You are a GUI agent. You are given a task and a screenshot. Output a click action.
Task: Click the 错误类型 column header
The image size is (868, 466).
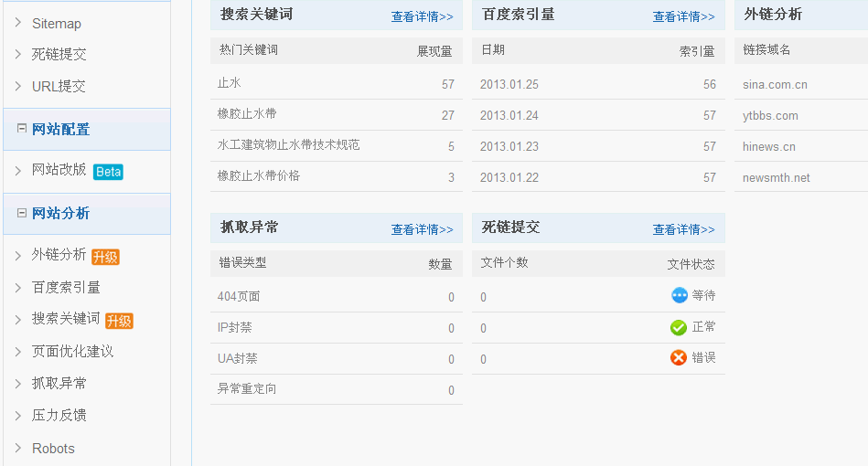coord(242,262)
